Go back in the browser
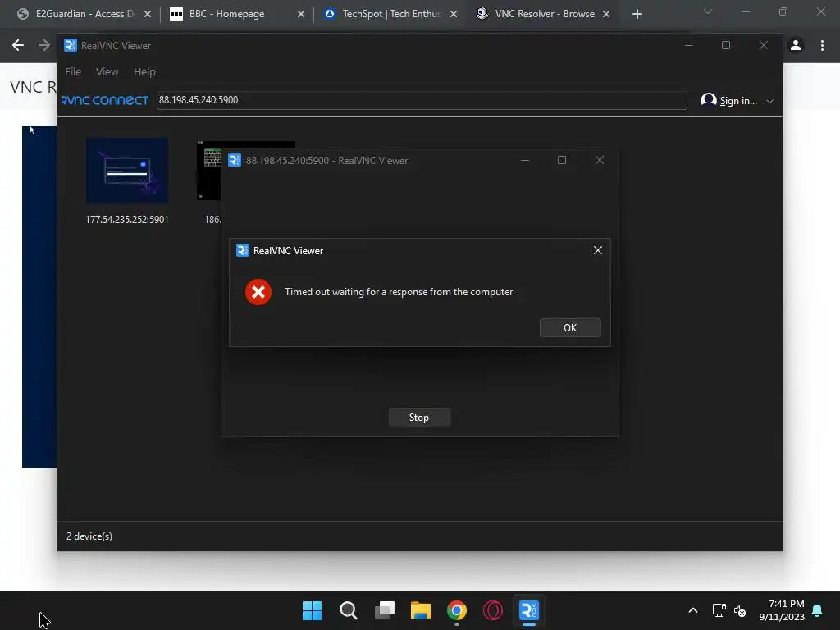 [18, 46]
